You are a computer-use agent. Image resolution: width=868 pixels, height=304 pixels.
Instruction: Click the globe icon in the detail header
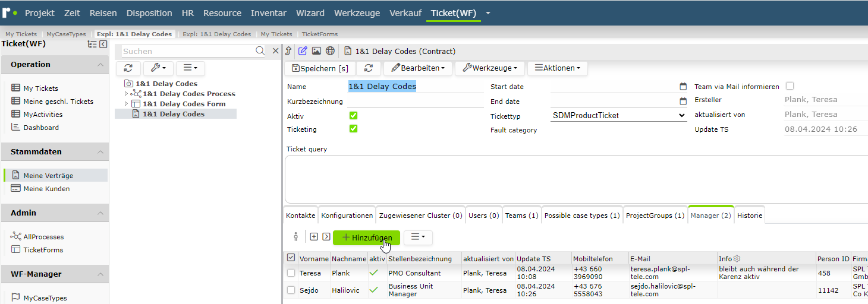click(x=330, y=51)
